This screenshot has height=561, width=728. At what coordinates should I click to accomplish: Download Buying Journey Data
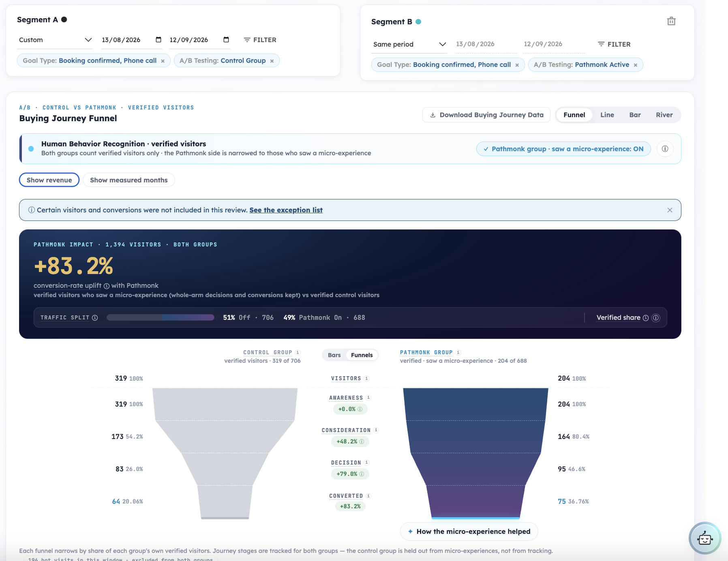point(486,115)
